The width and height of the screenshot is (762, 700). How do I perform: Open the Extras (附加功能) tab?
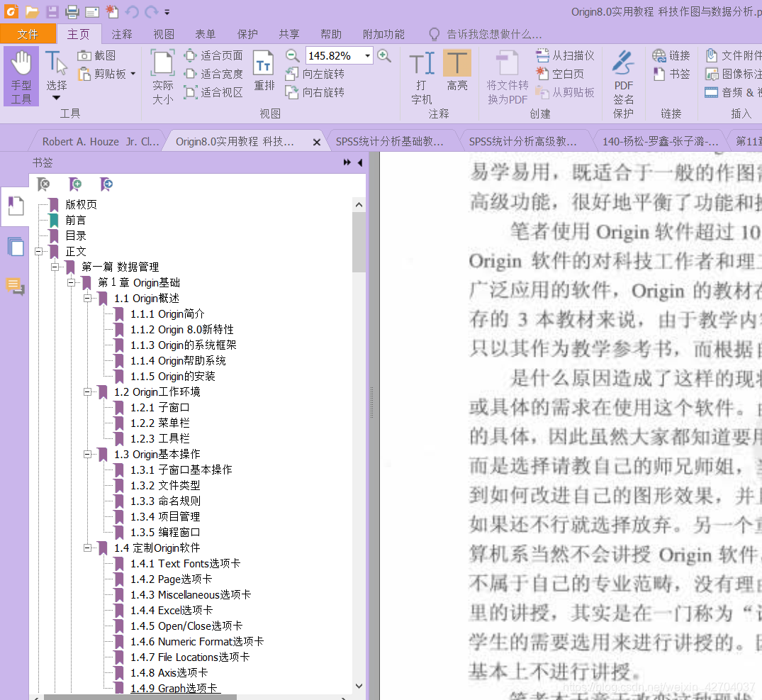(384, 34)
